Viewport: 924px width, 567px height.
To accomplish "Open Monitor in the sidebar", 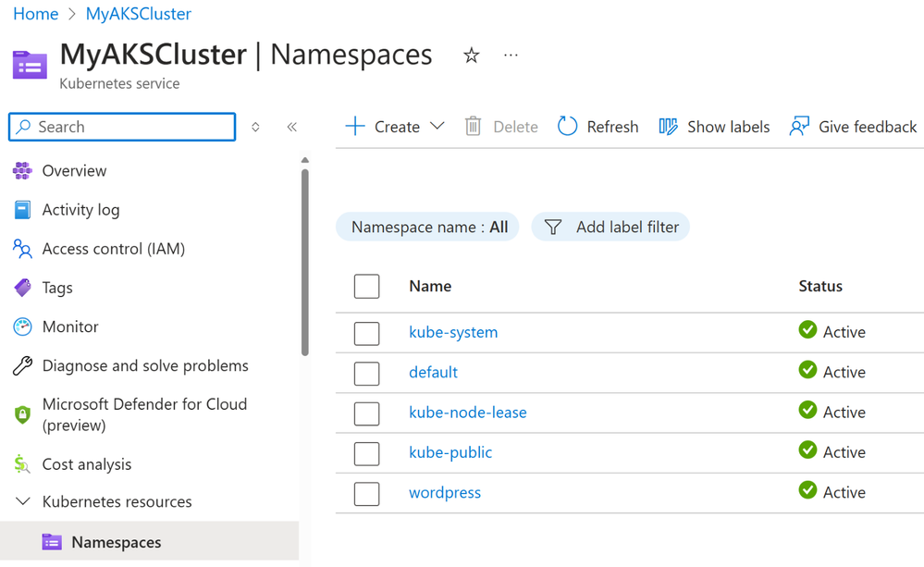I will tap(70, 327).
